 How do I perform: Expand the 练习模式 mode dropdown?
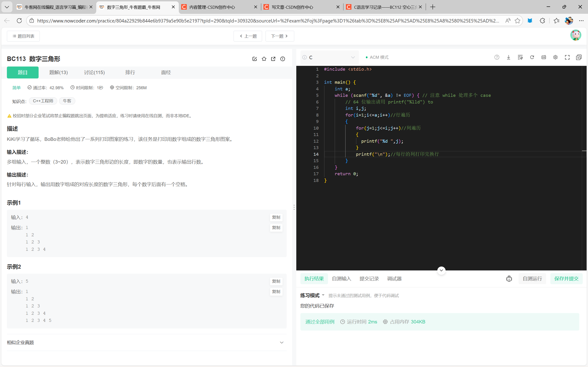click(x=323, y=295)
